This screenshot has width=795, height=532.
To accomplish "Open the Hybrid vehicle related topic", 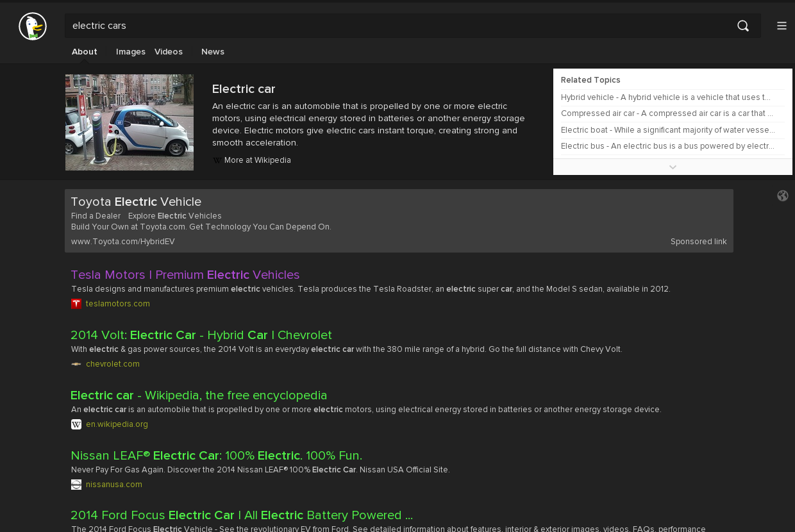I will [666, 97].
